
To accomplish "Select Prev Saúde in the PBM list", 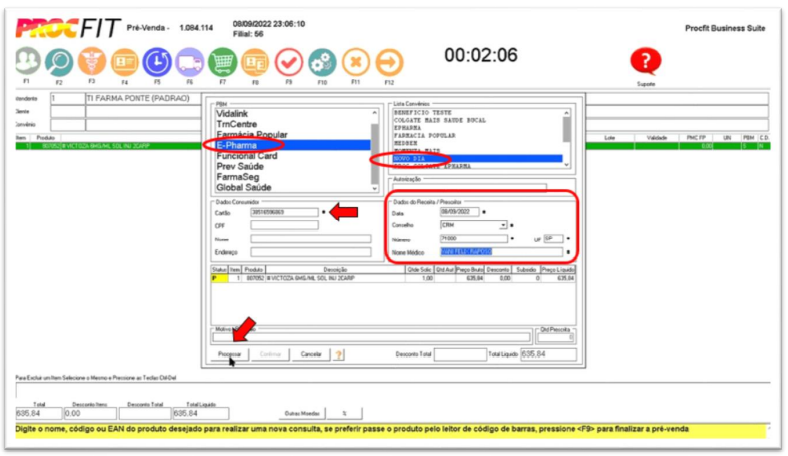I will pyautogui.click(x=293, y=166).
